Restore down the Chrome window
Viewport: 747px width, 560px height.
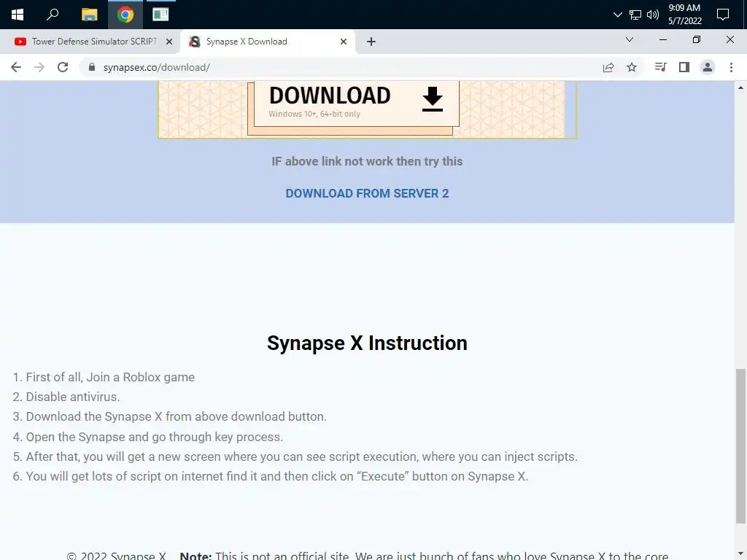click(x=697, y=39)
